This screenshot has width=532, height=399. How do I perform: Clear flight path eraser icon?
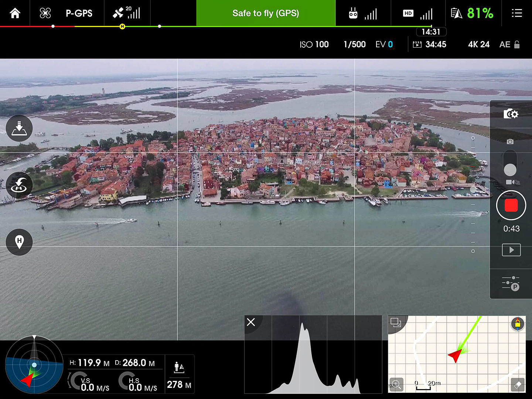pyautogui.click(x=518, y=385)
